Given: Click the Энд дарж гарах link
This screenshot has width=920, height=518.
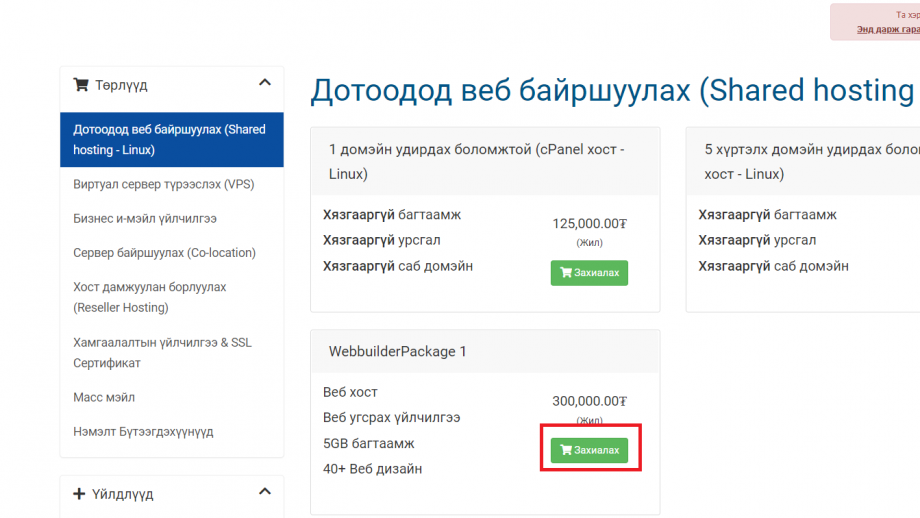Looking at the screenshot, I should click(888, 29).
